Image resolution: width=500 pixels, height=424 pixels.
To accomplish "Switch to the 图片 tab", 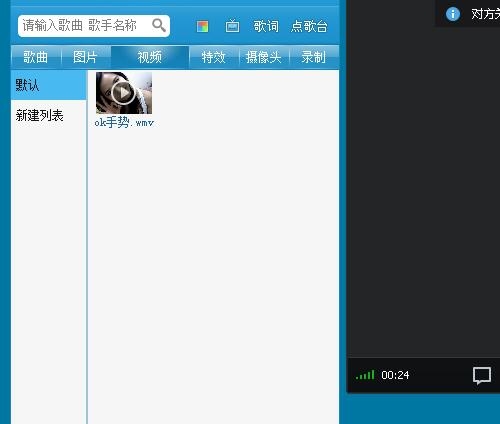I will tap(85, 57).
